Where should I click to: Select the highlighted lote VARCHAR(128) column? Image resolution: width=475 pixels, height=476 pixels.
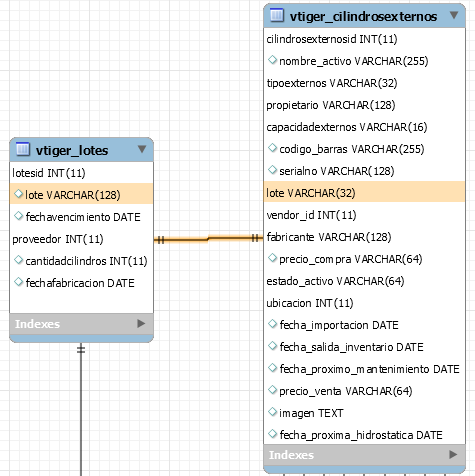[81, 194]
